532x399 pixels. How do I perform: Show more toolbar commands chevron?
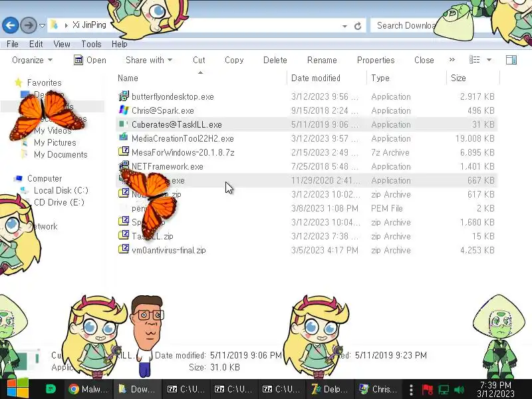click(452, 60)
